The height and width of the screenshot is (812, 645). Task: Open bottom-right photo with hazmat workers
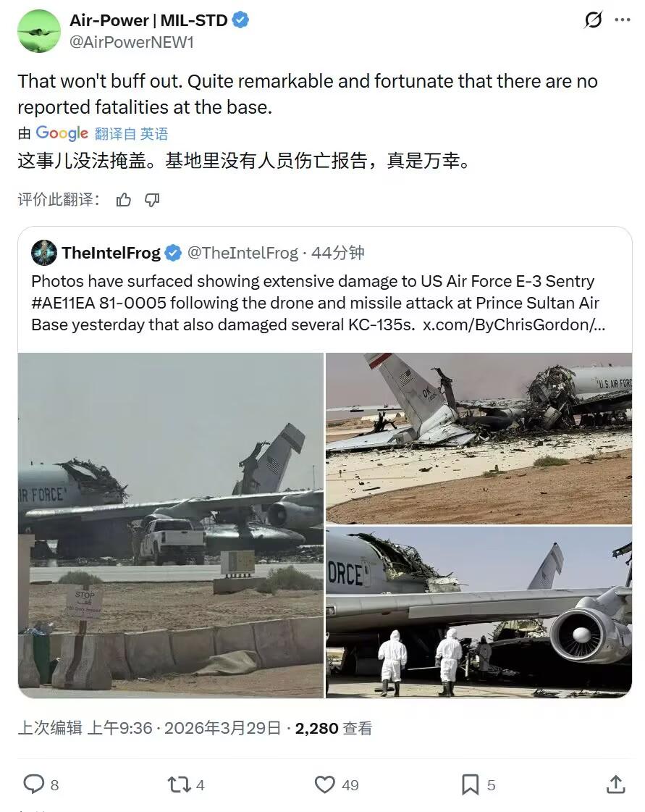coord(479,612)
